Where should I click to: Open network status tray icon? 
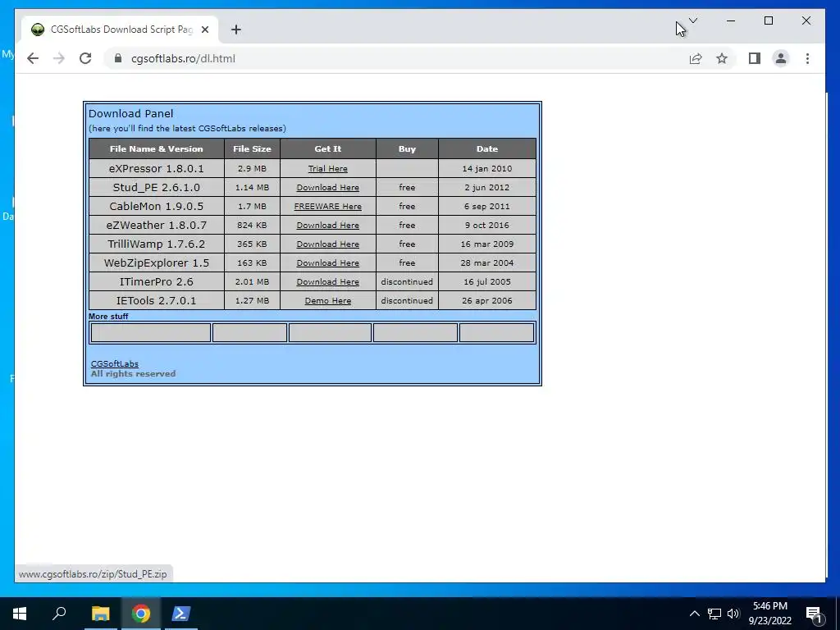(714, 614)
